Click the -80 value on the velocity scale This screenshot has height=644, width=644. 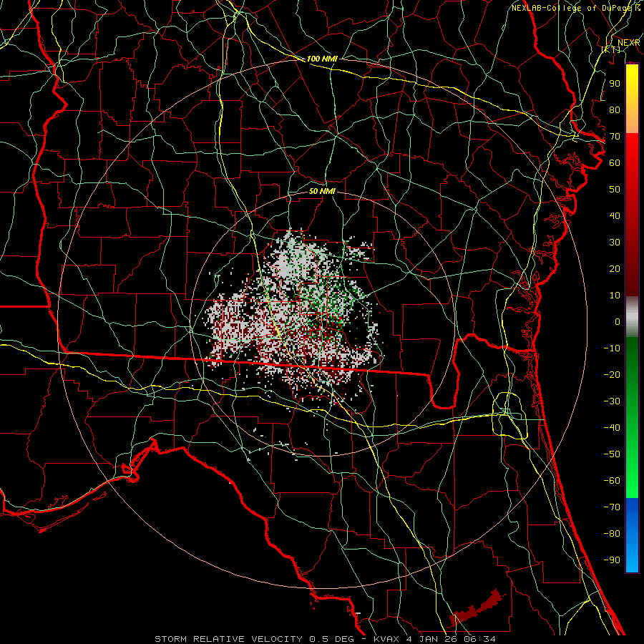coord(612,534)
